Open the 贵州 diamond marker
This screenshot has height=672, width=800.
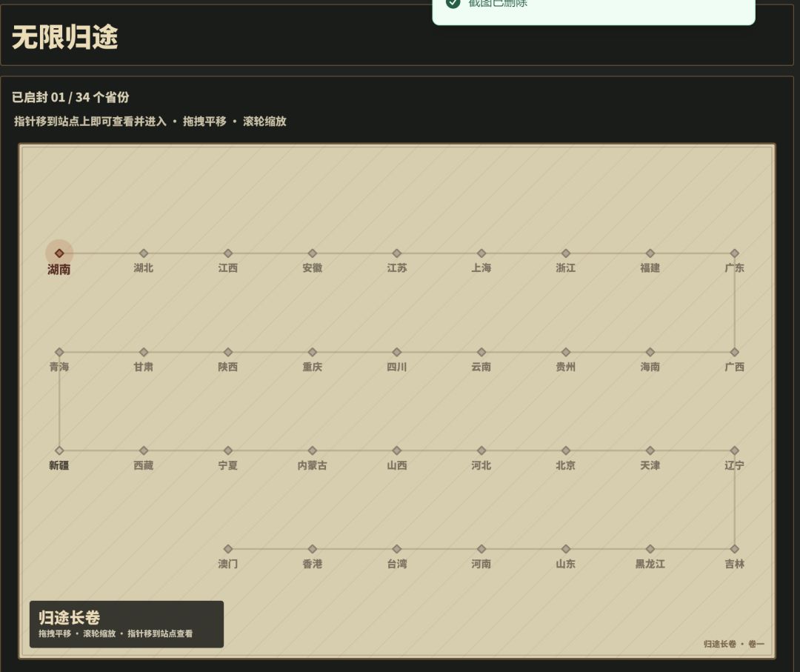pyautogui.click(x=566, y=352)
